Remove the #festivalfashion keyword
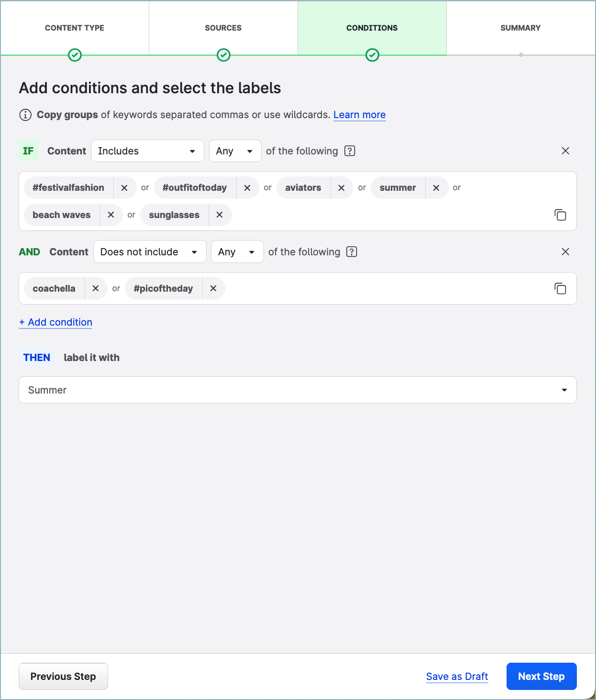This screenshot has height=700, width=596. click(x=124, y=187)
